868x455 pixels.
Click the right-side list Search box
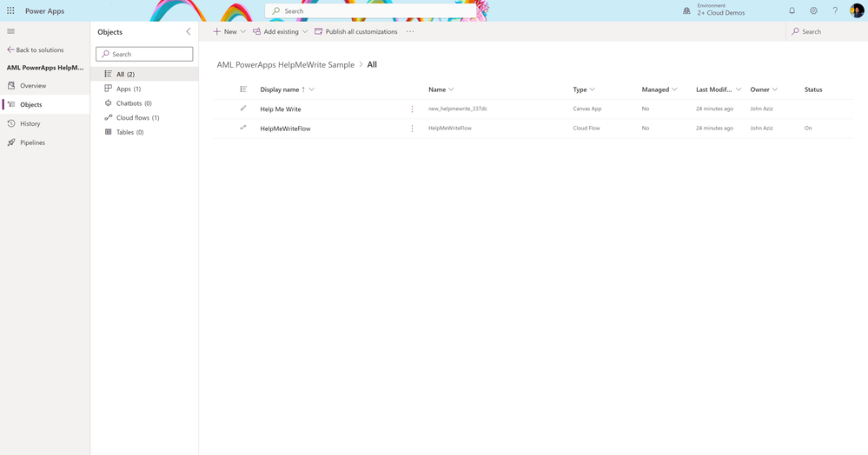(x=826, y=31)
